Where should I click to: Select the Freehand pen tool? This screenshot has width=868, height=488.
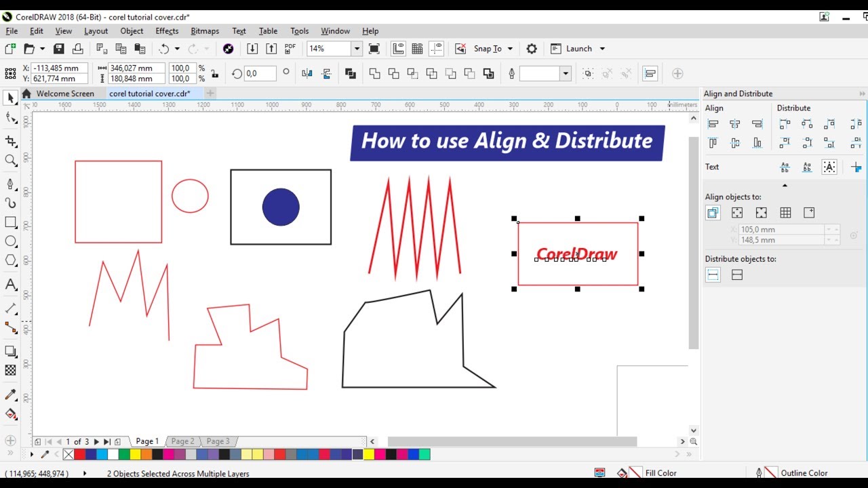tap(10, 184)
